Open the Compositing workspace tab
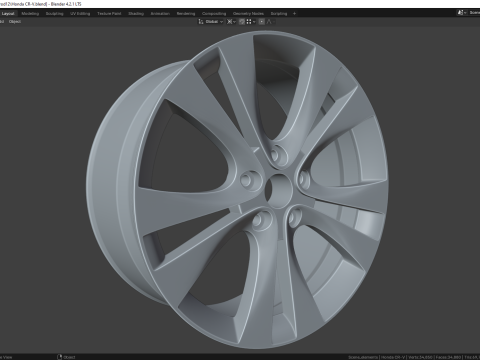The height and width of the screenshot is (360, 480). (214, 14)
